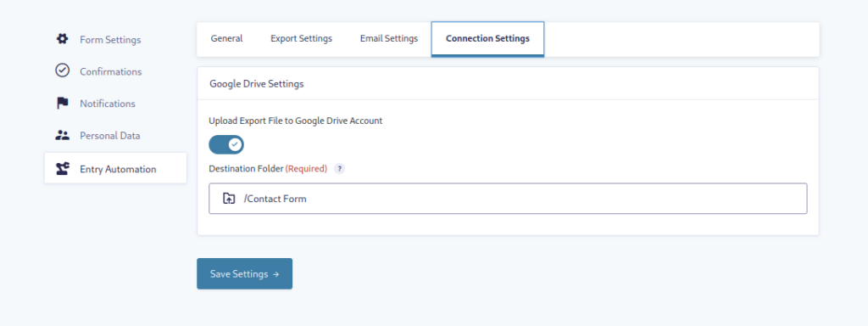Select the Connection Settings tab
Image resolution: width=868 pixels, height=326 pixels.
[x=487, y=39]
